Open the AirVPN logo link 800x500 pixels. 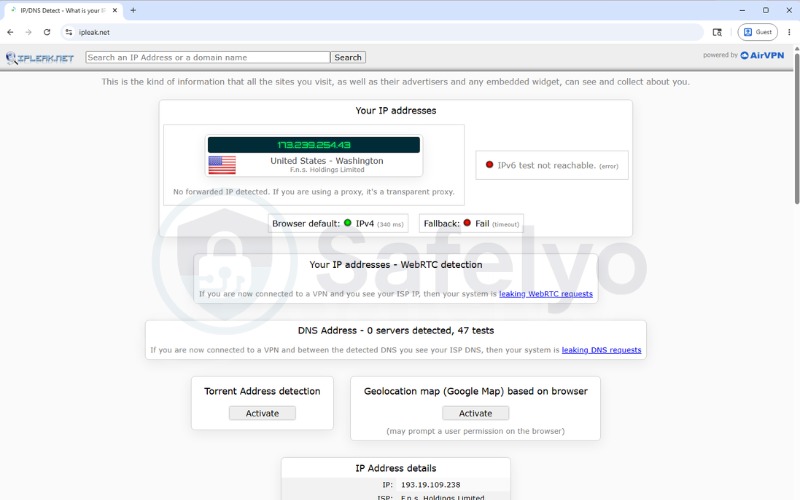tap(762, 55)
